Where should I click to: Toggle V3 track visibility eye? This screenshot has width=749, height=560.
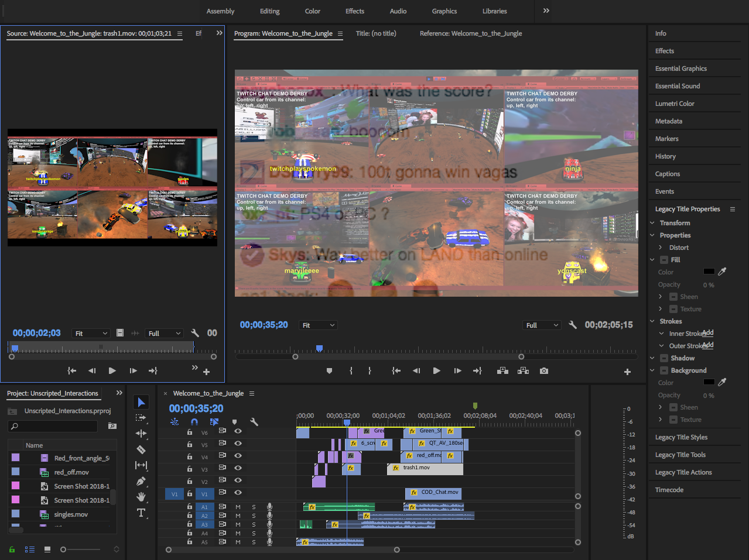(238, 468)
